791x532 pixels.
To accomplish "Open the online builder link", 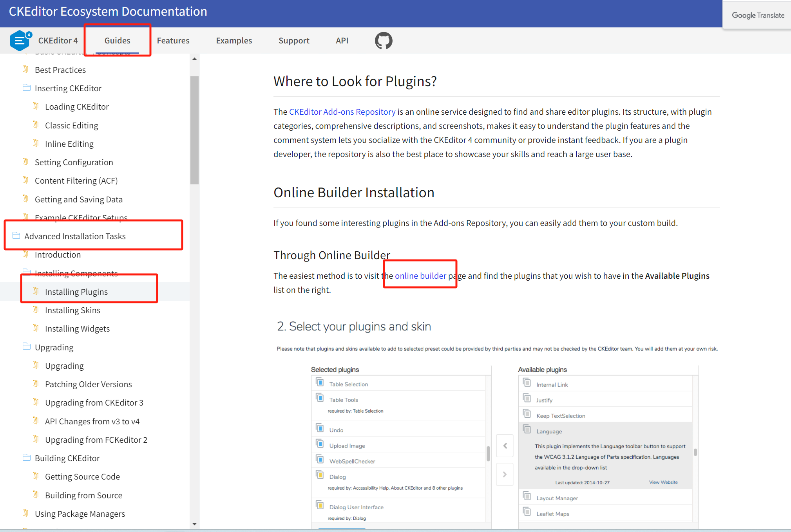I will [x=420, y=276].
